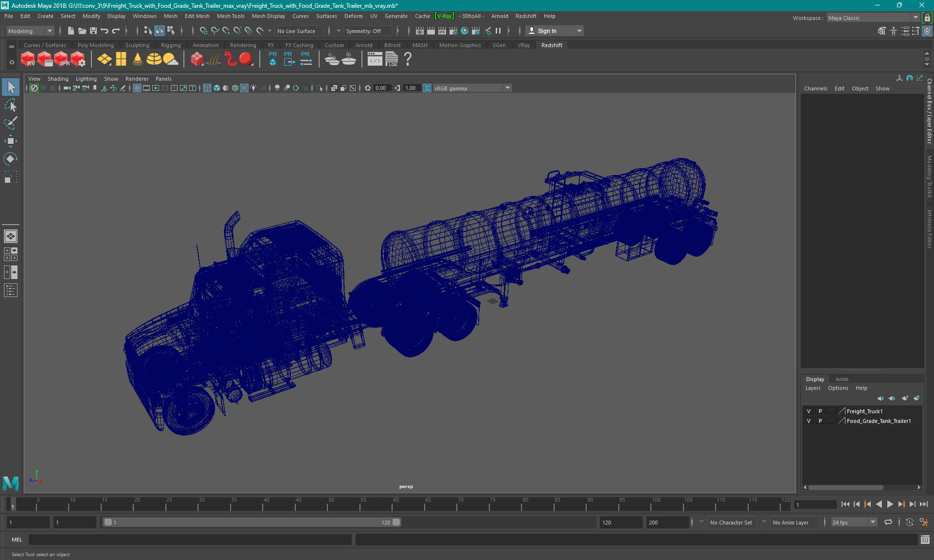This screenshot has height=560, width=934.
Task: Switch to four view layout
Action: [11, 254]
